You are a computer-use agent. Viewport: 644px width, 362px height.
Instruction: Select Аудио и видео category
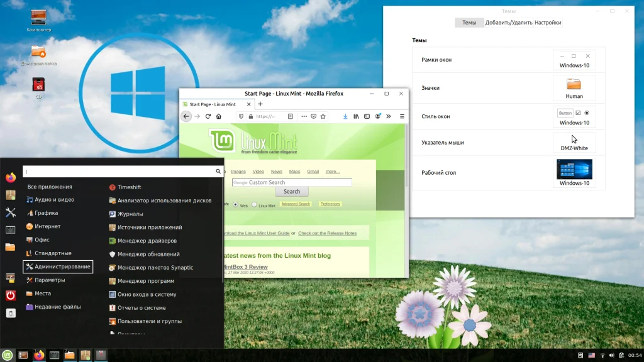[50, 199]
